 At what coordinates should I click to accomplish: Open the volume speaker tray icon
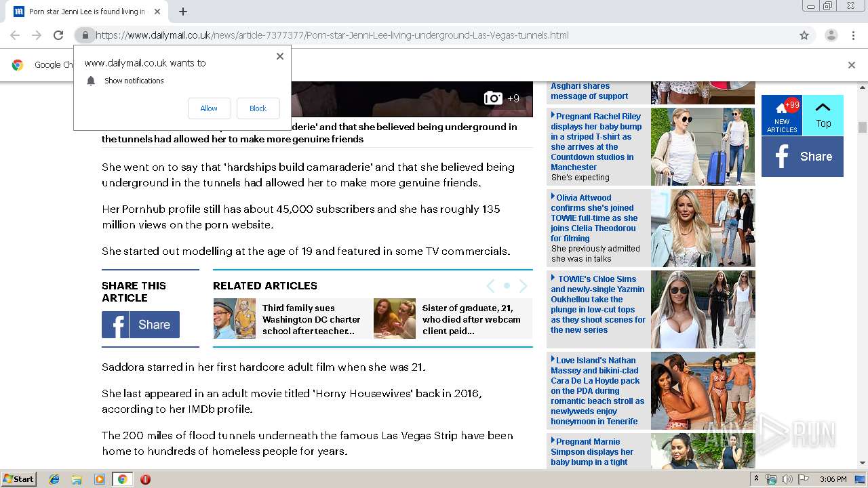tap(787, 479)
